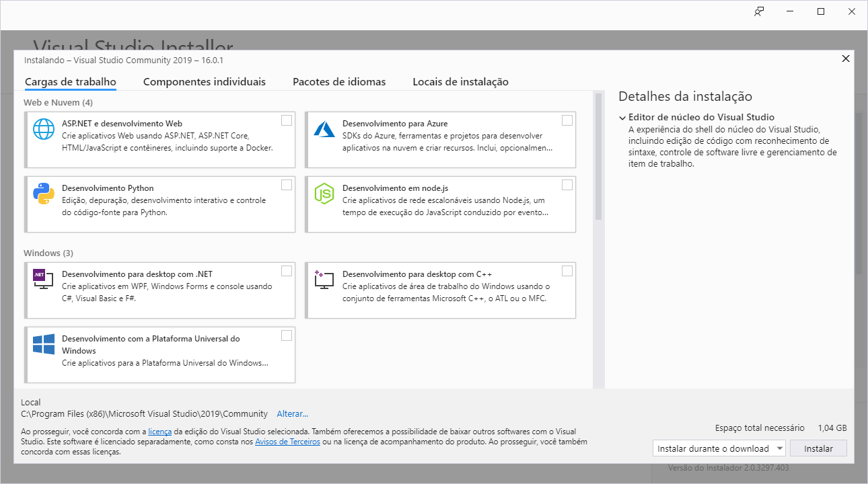Open Locais de instalação tab
The image size is (868, 484).
(x=460, y=82)
